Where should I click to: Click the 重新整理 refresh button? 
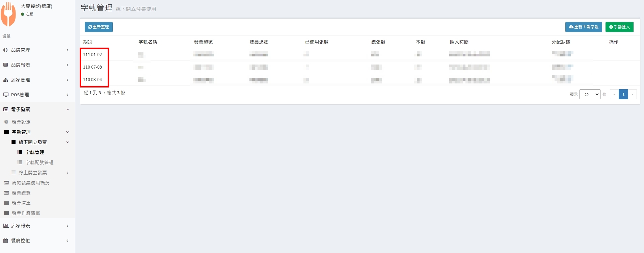coord(99,27)
